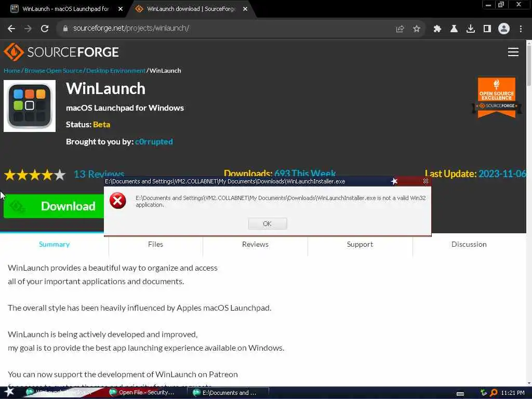Click the orange search tray icon
The image size is (532, 399).
(x=494, y=393)
